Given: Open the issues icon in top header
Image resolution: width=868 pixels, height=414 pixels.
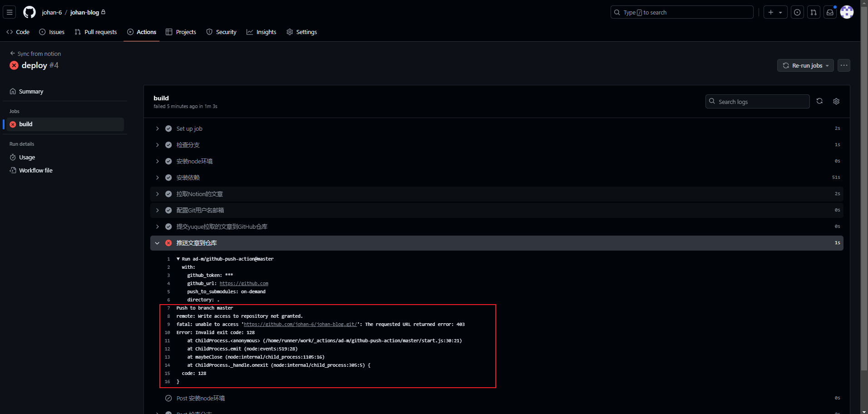Looking at the screenshot, I should pos(797,12).
